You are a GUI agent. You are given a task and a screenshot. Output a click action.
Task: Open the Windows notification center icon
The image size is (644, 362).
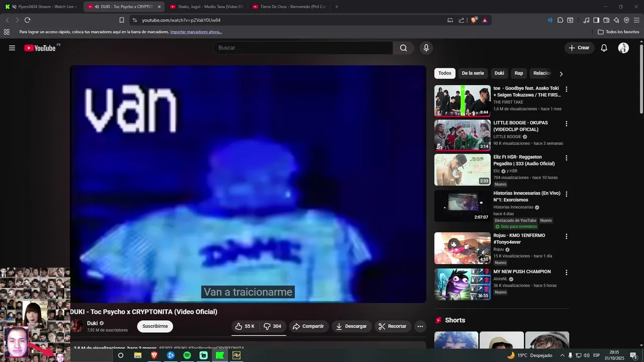(634, 355)
